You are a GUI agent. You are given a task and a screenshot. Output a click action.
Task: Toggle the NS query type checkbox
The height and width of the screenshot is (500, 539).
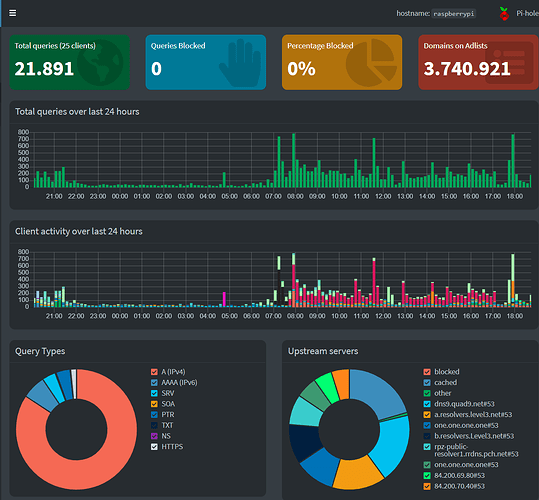pos(154,436)
